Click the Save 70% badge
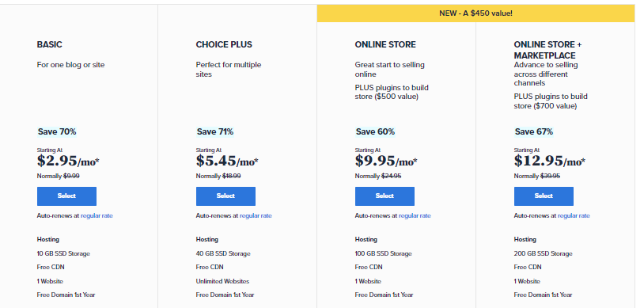The image size is (644, 308). tap(57, 131)
